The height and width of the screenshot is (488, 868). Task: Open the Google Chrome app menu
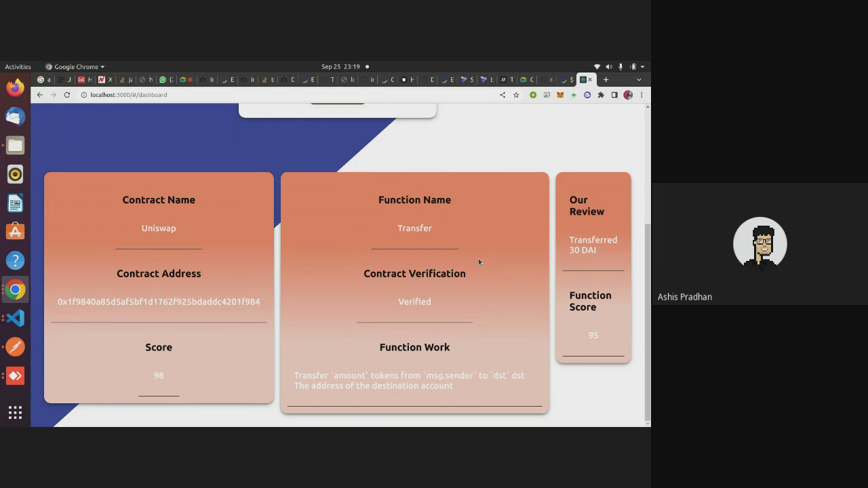tap(75, 66)
